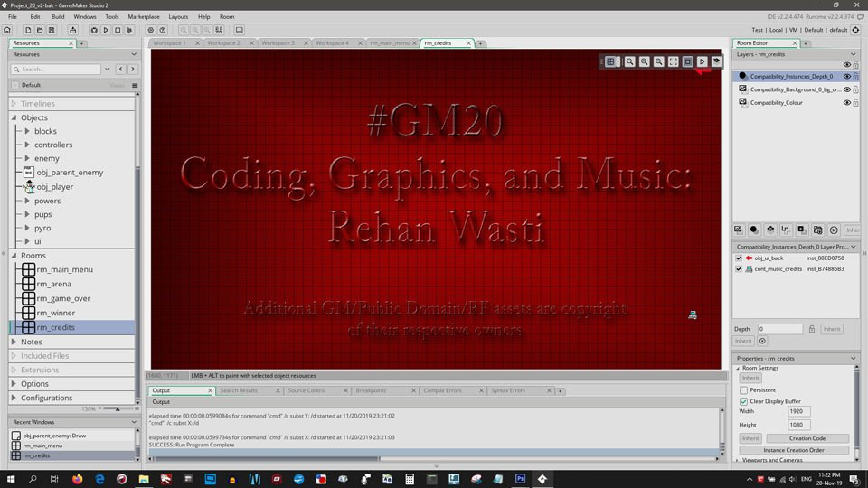Toggle docks with the laptop icon
868x488 pixels.
[x=239, y=30]
